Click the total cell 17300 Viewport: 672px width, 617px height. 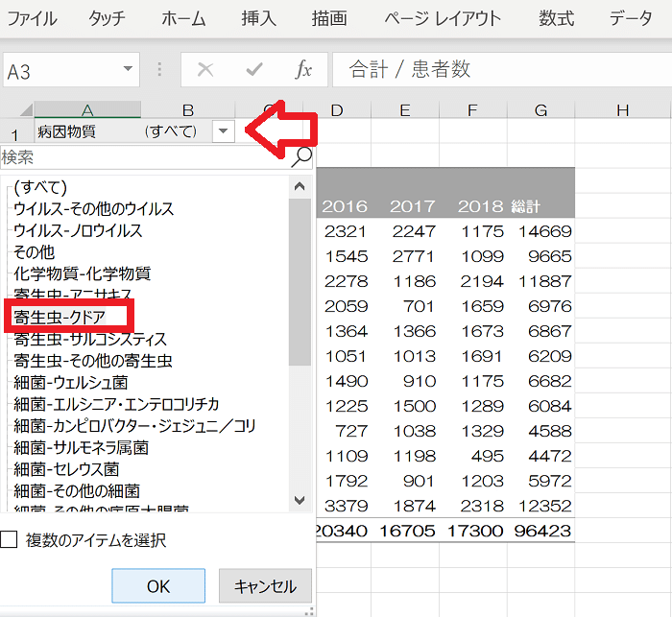(x=475, y=531)
